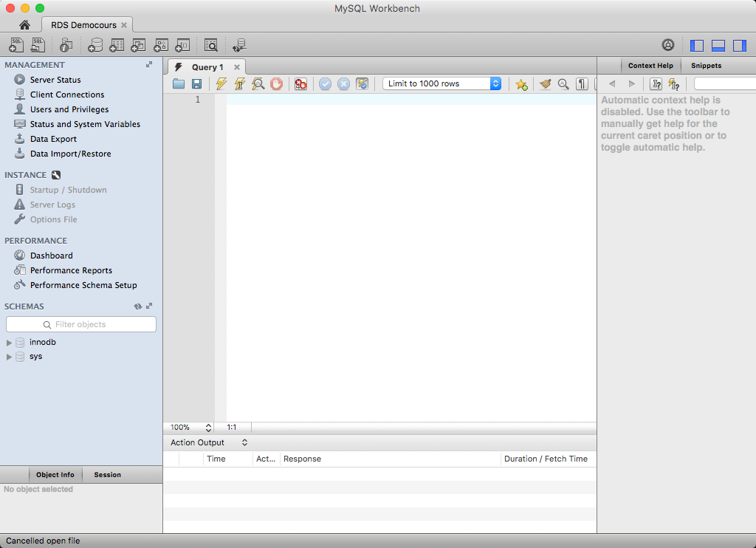The height and width of the screenshot is (548, 756).
Task: Click the Beautify query broom icon
Action: coord(545,84)
